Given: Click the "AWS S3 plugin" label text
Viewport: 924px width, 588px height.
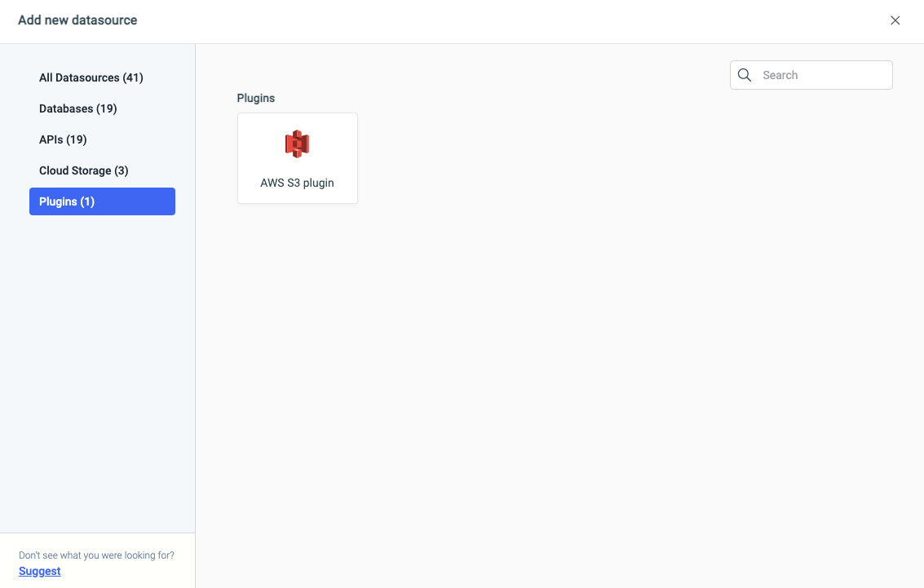Looking at the screenshot, I should point(297,183).
